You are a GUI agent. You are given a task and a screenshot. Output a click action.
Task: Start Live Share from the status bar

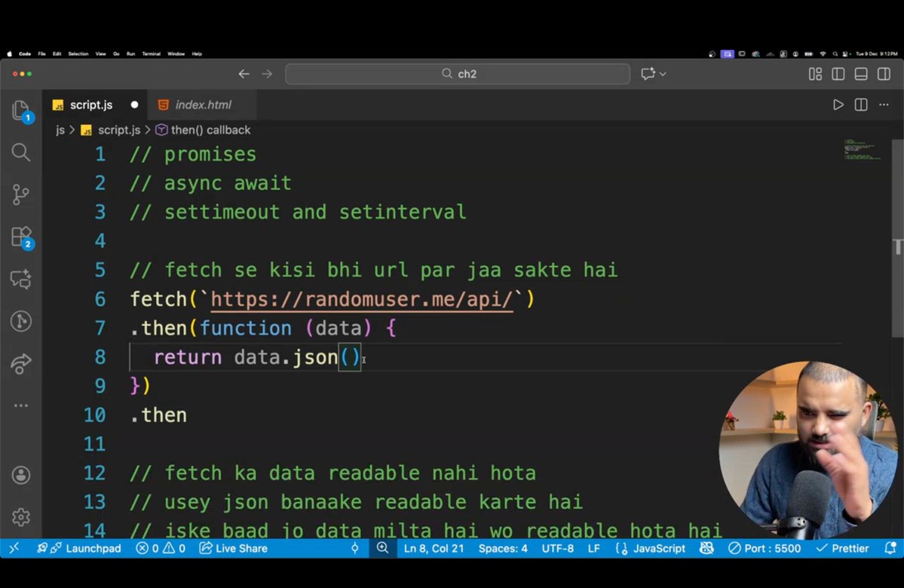tap(233, 548)
